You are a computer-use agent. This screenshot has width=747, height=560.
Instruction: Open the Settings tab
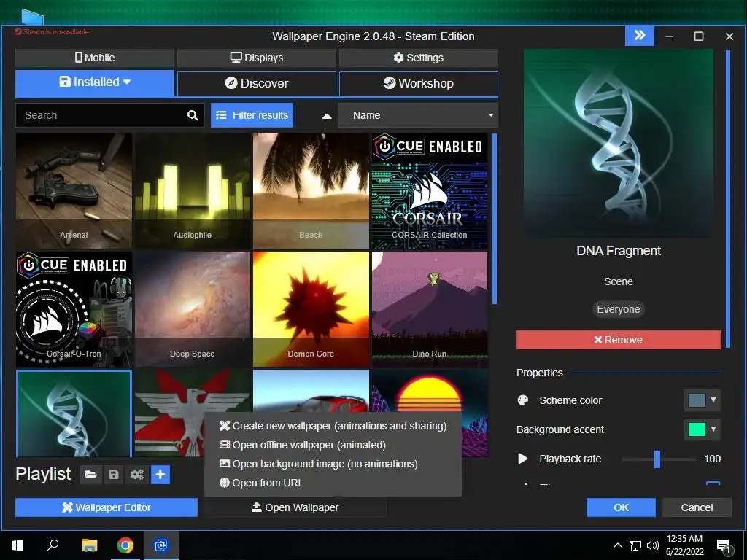pos(418,58)
